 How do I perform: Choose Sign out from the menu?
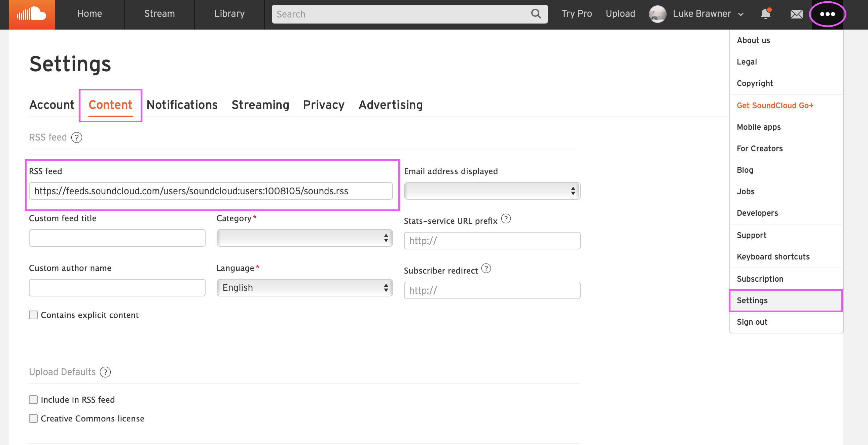[x=786, y=322]
